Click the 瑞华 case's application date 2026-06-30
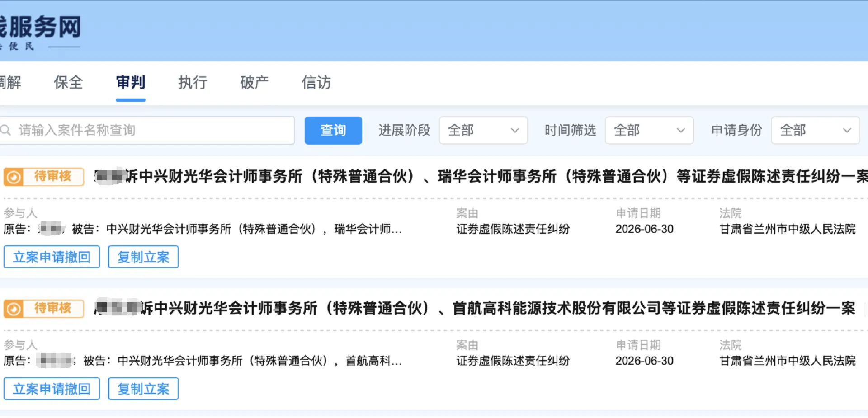868x418 pixels. tap(644, 229)
